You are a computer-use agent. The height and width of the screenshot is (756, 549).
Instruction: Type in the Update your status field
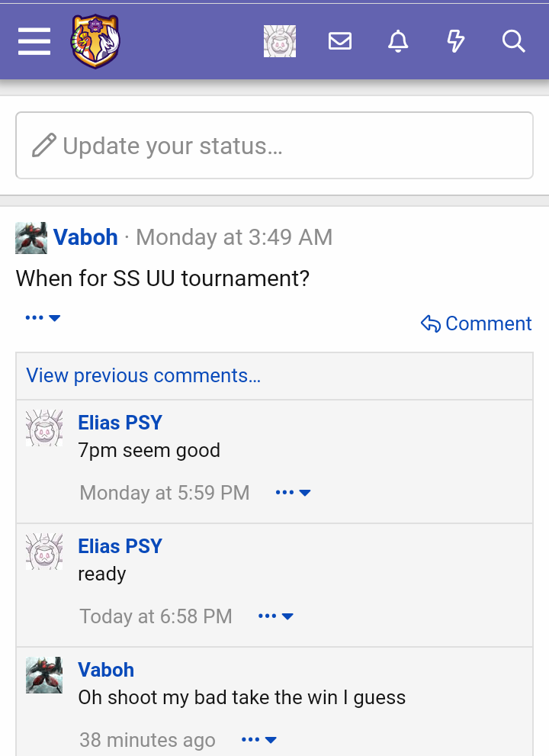coord(290,146)
